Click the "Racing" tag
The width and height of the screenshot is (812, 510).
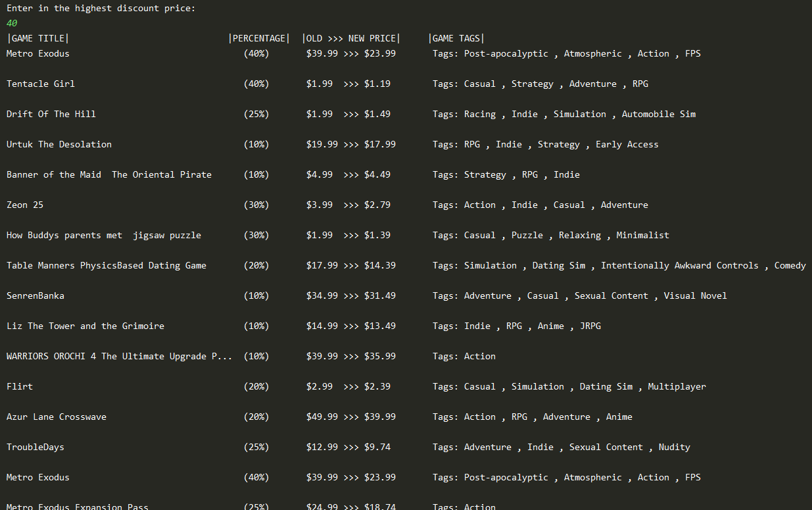(480, 114)
